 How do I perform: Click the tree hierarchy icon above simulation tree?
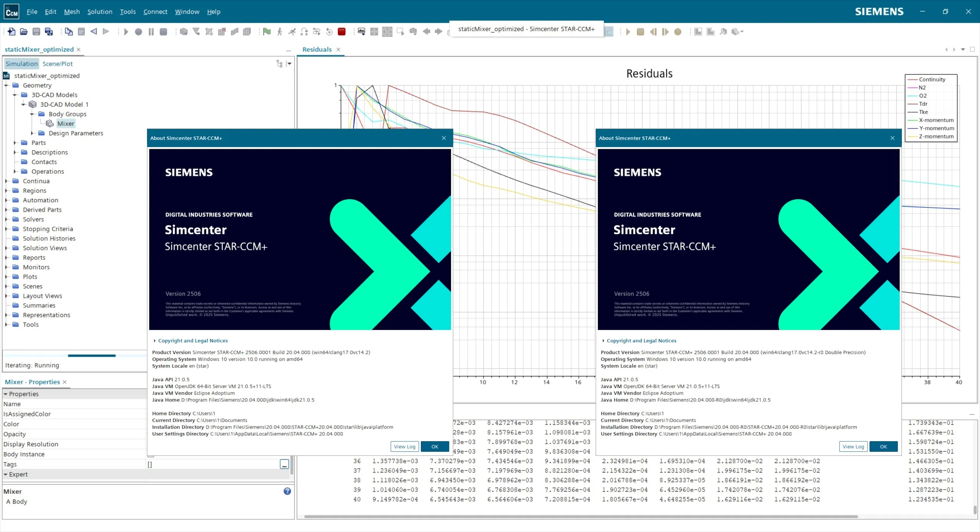[279, 64]
